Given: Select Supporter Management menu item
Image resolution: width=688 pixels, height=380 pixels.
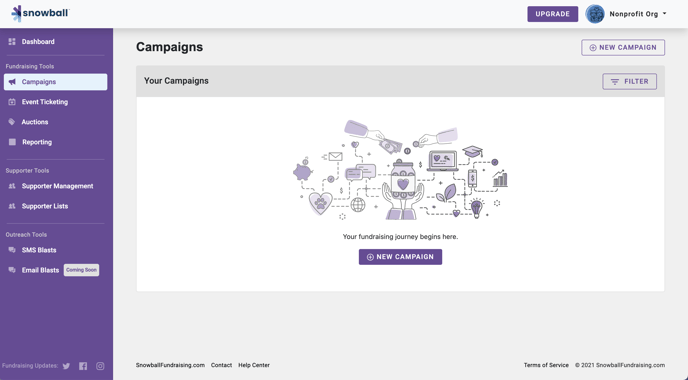Looking at the screenshot, I should click(x=55, y=186).
